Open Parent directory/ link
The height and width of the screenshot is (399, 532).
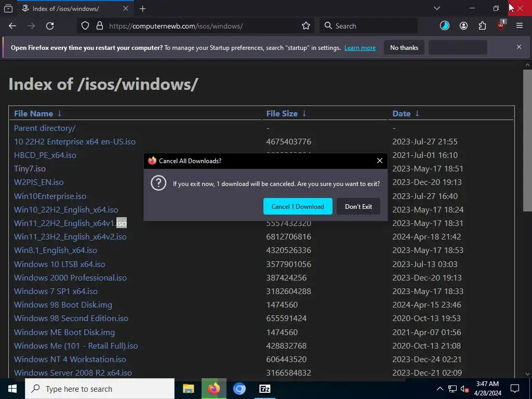45,128
